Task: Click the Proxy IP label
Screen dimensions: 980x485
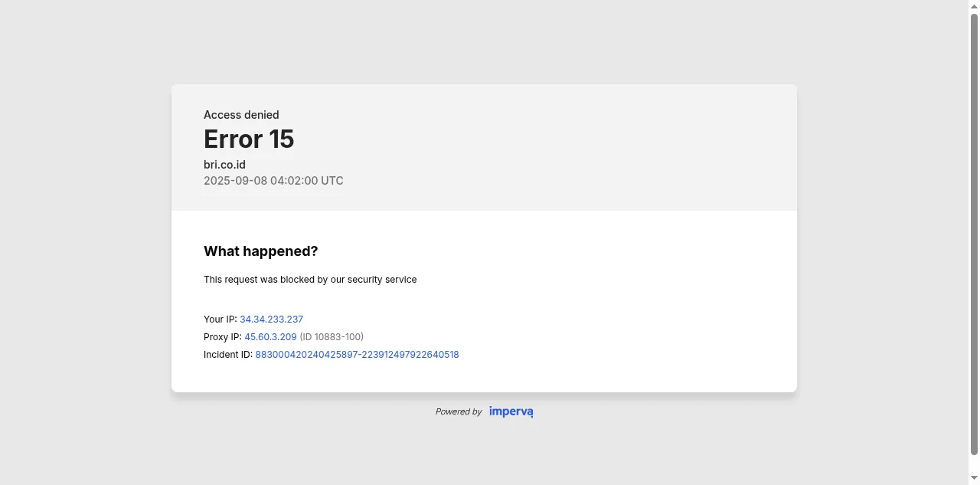Action: tap(222, 337)
